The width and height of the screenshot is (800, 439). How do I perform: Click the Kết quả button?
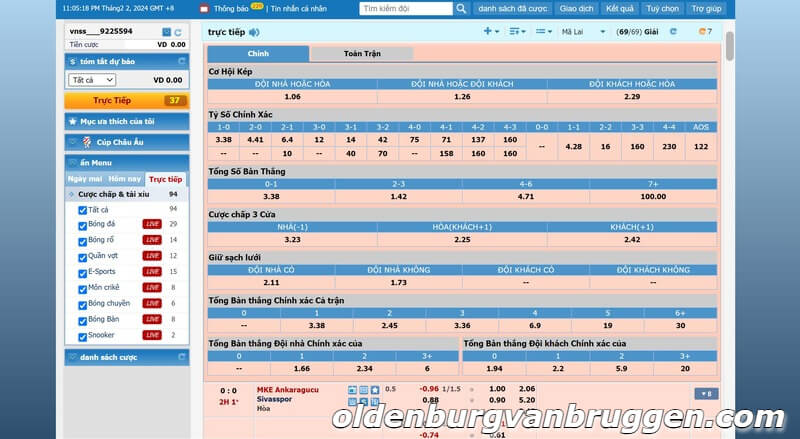(x=619, y=8)
